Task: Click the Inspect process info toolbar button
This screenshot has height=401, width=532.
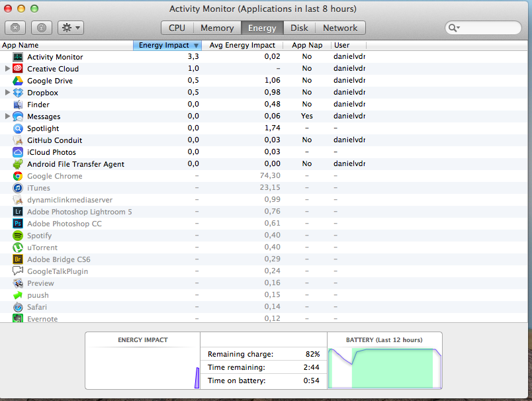Action: tap(42, 28)
